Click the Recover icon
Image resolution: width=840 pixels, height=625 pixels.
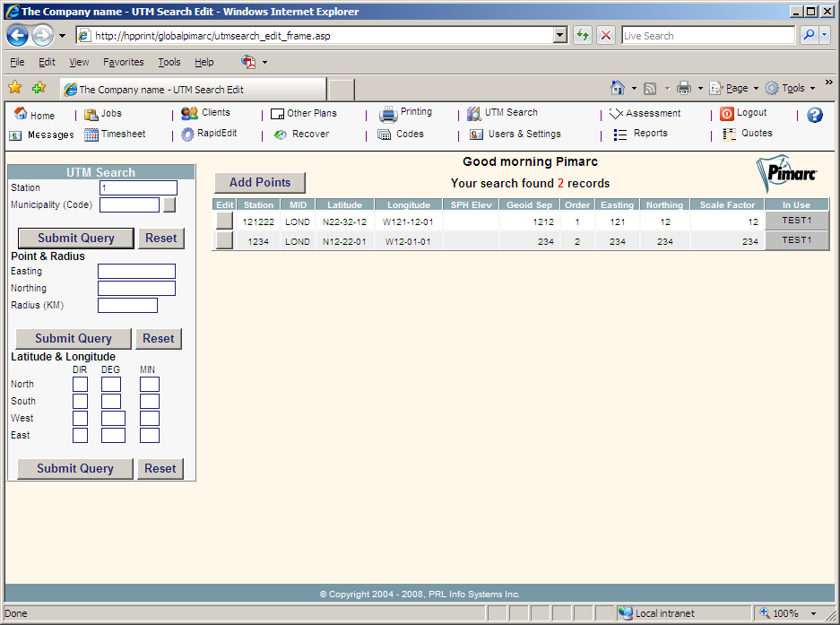pyautogui.click(x=281, y=135)
